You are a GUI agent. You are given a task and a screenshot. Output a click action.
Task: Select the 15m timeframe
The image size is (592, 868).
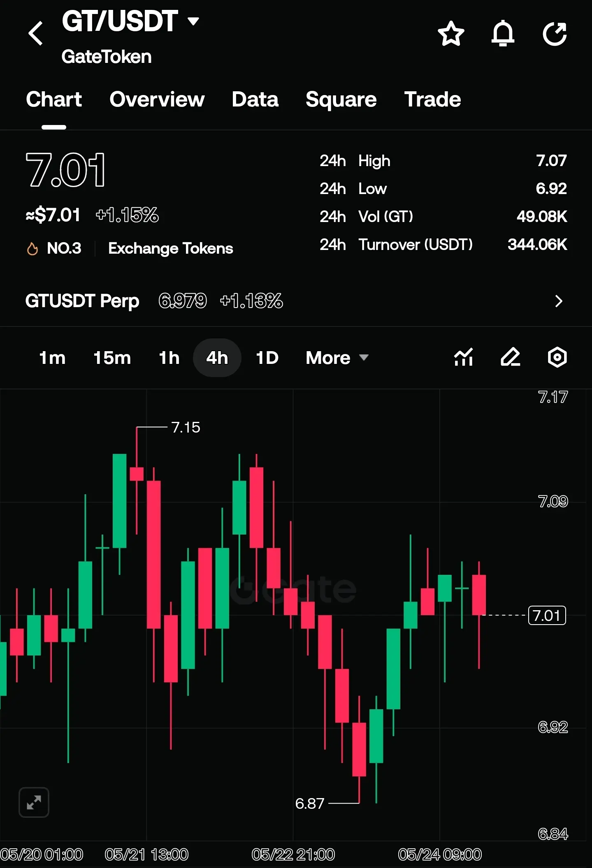pyautogui.click(x=112, y=358)
